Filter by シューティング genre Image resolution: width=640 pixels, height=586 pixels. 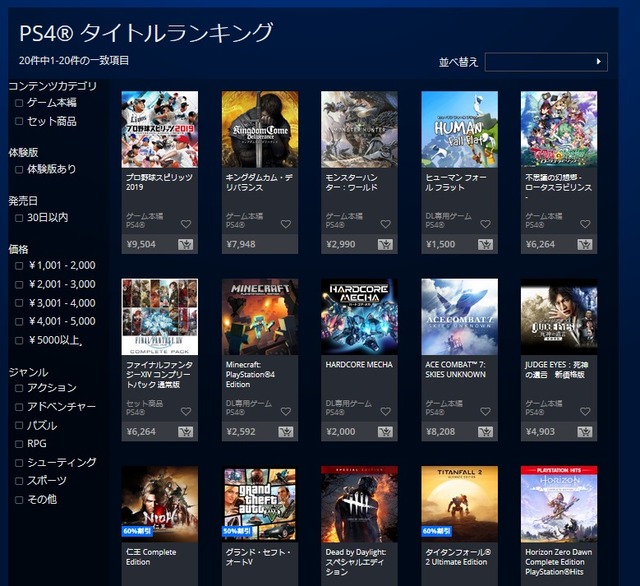pyautogui.click(x=19, y=463)
